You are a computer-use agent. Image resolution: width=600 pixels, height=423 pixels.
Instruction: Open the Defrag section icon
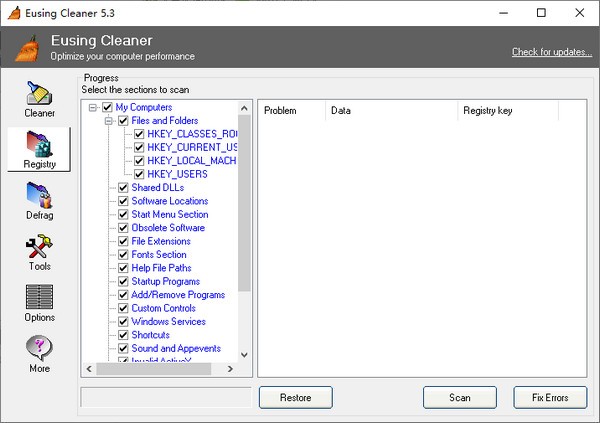pyautogui.click(x=39, y=195)
